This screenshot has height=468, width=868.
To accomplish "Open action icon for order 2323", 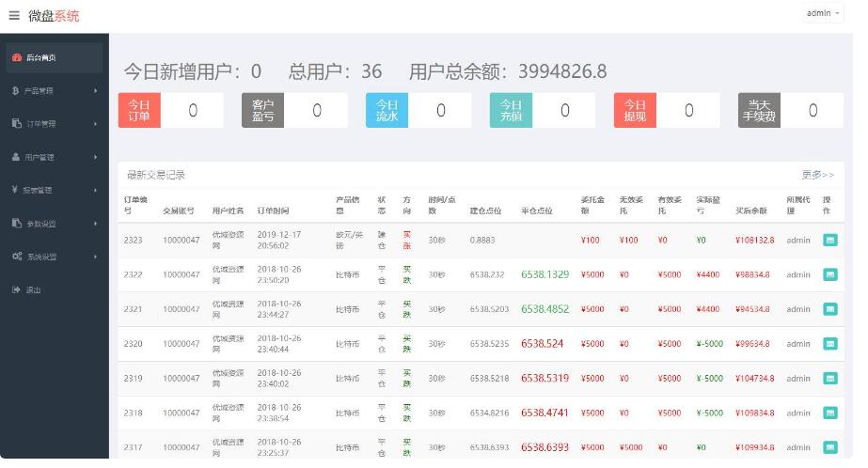I will point(829,240).
